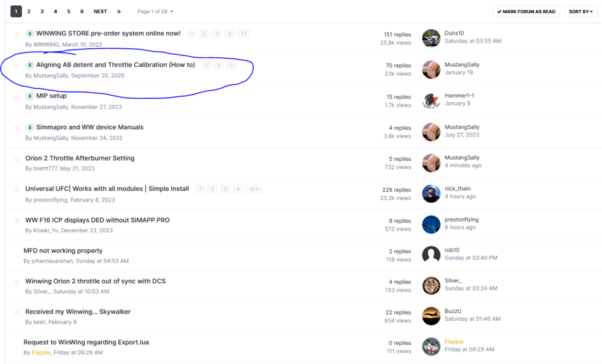Click the star icon beside MIP setup topic
The width and height of the screenshot is (602, 364).
pos(17,97)
